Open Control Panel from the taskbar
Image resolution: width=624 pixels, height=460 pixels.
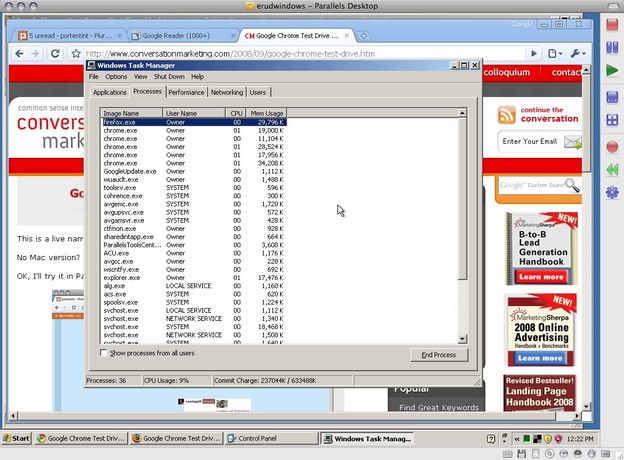(x=271, y=439)
